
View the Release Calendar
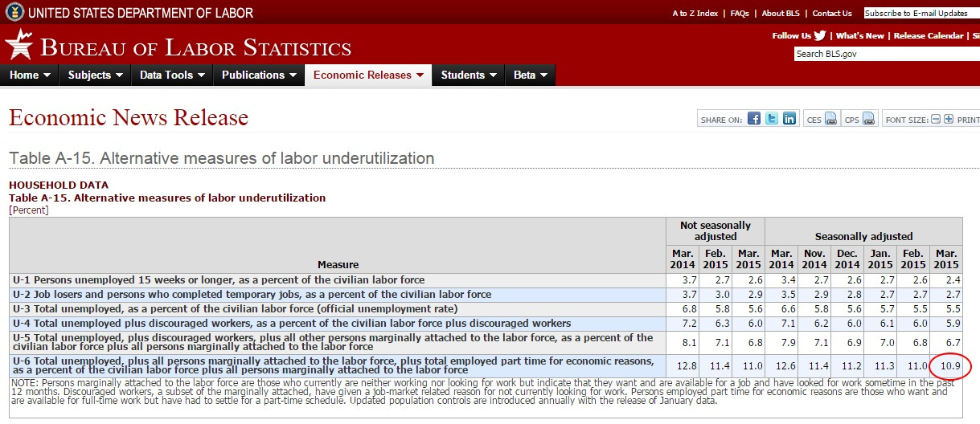(929, 35)
